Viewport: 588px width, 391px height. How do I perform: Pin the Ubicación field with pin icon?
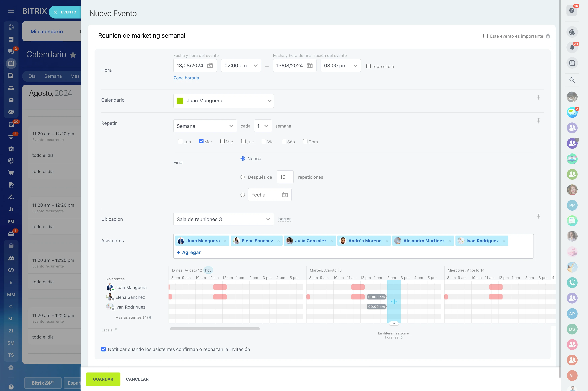tap(538, 216)
